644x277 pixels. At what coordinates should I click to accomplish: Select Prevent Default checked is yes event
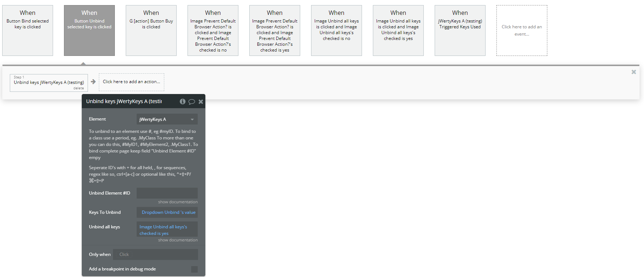275,30
